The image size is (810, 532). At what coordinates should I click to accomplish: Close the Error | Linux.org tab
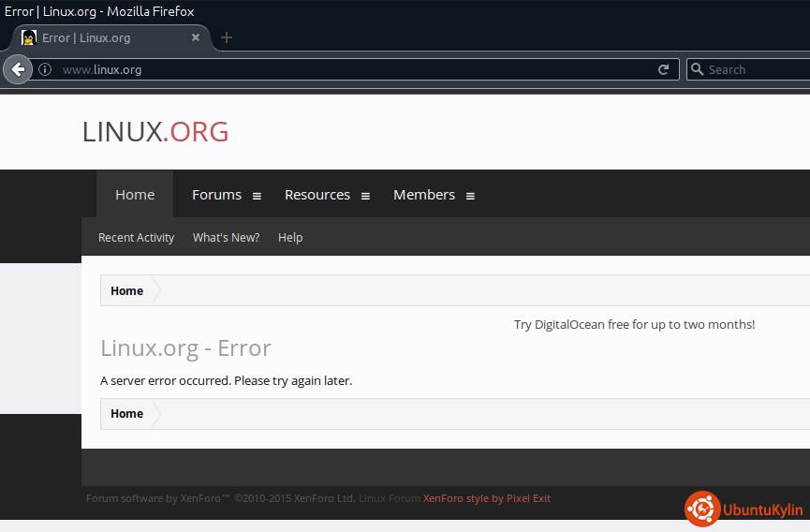196,38
